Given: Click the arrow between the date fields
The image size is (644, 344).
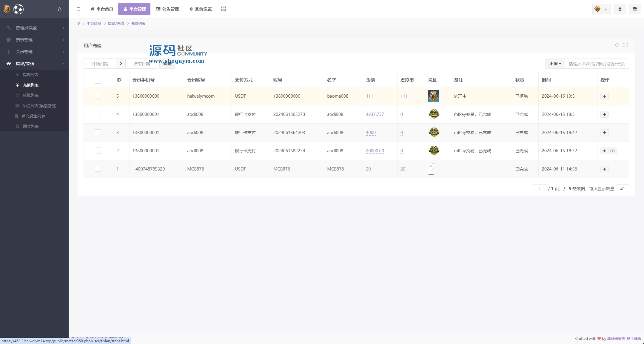Looking at the screenshot, I should [121, 64].
